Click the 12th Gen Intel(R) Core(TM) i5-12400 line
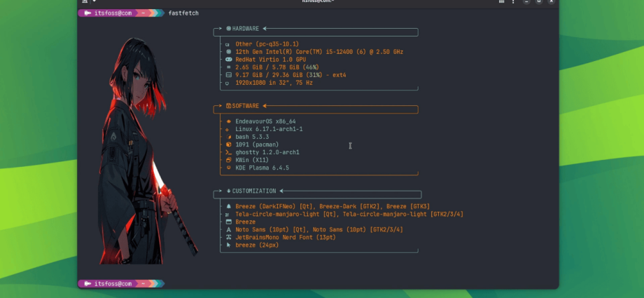 point(319,52)
